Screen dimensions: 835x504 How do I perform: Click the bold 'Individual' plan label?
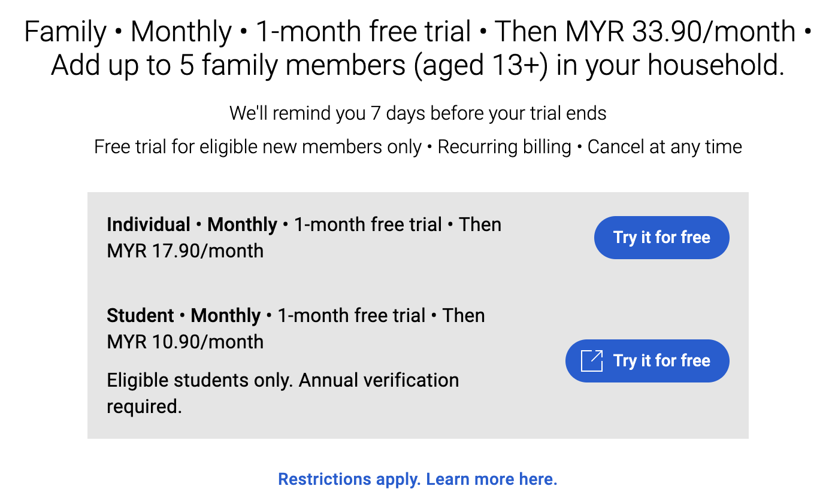(x=148, y=225)
